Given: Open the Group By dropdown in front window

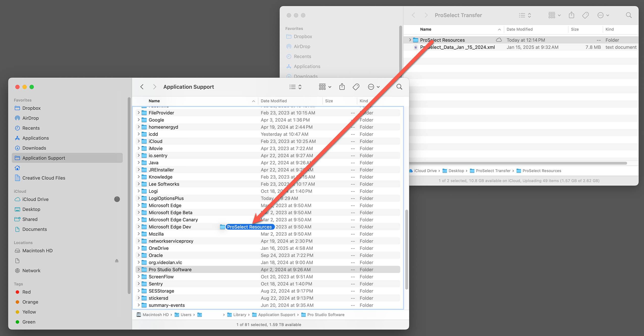Looking at the screenshot, I should pyautogui.click(x=325, y=87).
